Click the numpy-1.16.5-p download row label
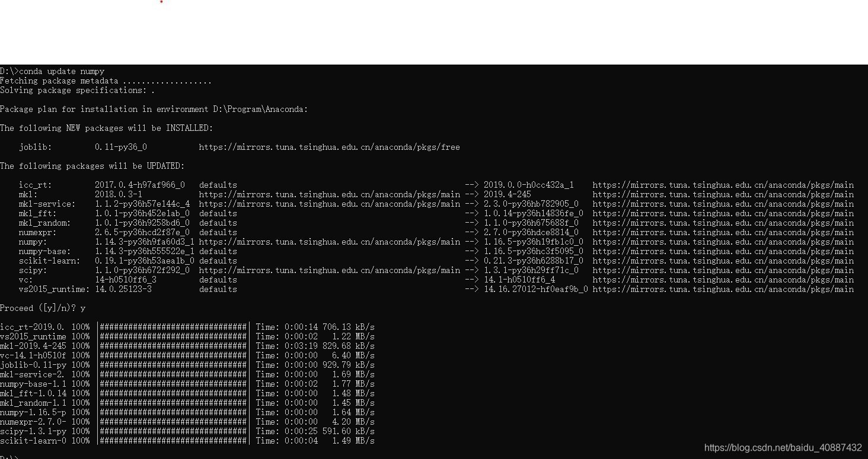The image size is (868, 459). (33, 412)
